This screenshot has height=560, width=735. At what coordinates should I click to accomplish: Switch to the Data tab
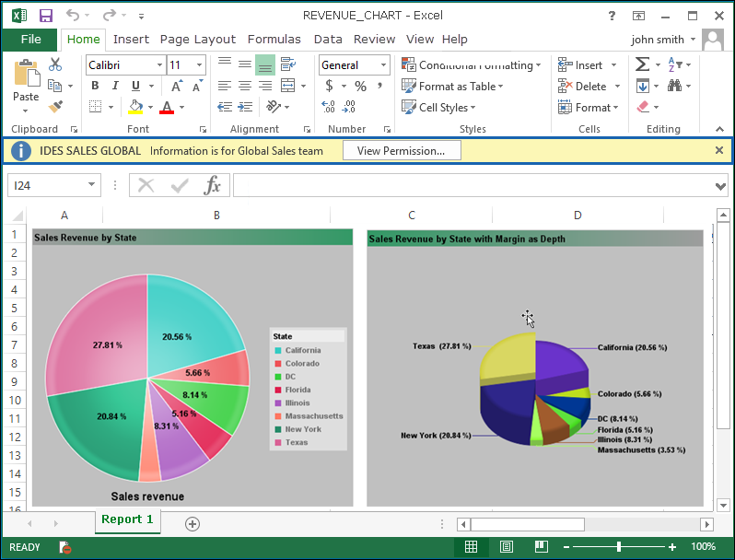click(x=328, y=40)
